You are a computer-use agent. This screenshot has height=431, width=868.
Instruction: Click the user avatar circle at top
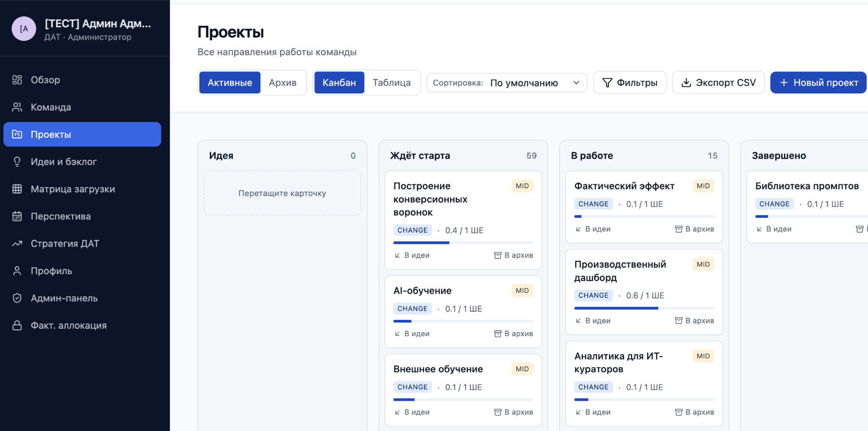coord(24,29)
